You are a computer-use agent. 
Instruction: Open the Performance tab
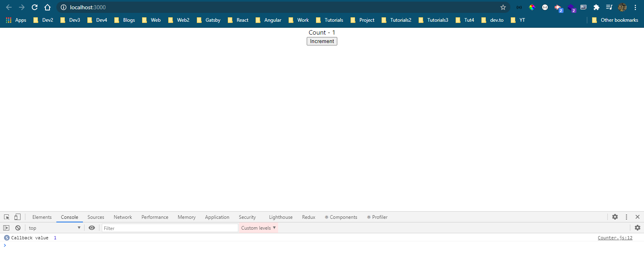click(x=155, y=217)
